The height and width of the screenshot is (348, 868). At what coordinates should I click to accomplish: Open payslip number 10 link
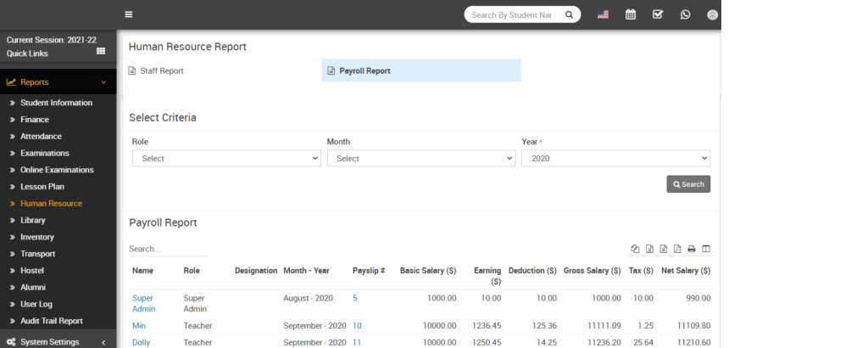[x=357, y=326]
